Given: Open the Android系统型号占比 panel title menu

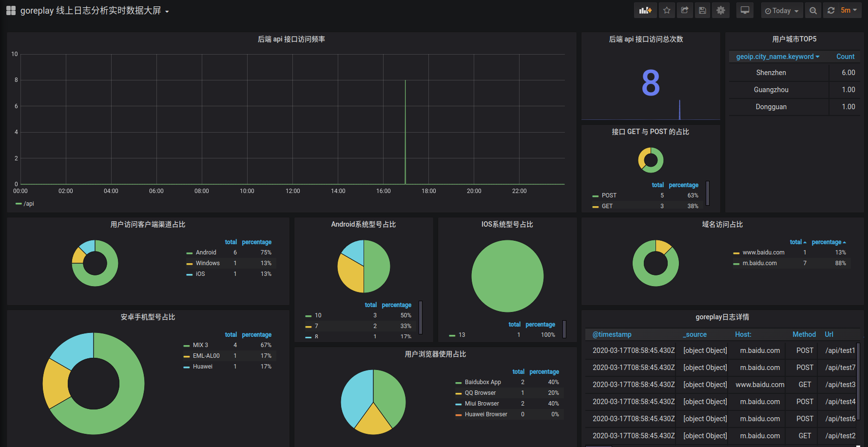Looking at the screenshot, I should coord(364,224).
